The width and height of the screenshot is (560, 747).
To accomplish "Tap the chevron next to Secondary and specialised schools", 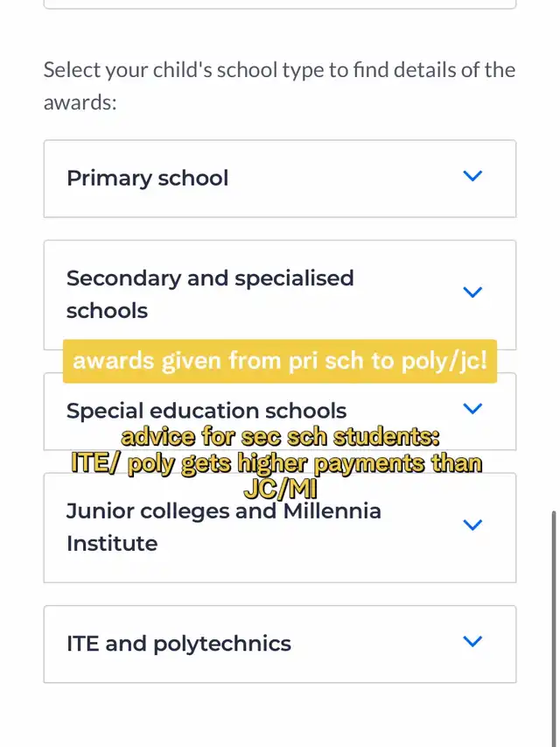I will point(472,292).
